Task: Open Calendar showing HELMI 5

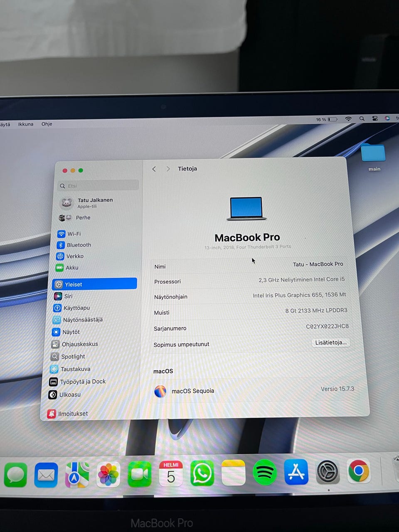Action: click(171, 473)
